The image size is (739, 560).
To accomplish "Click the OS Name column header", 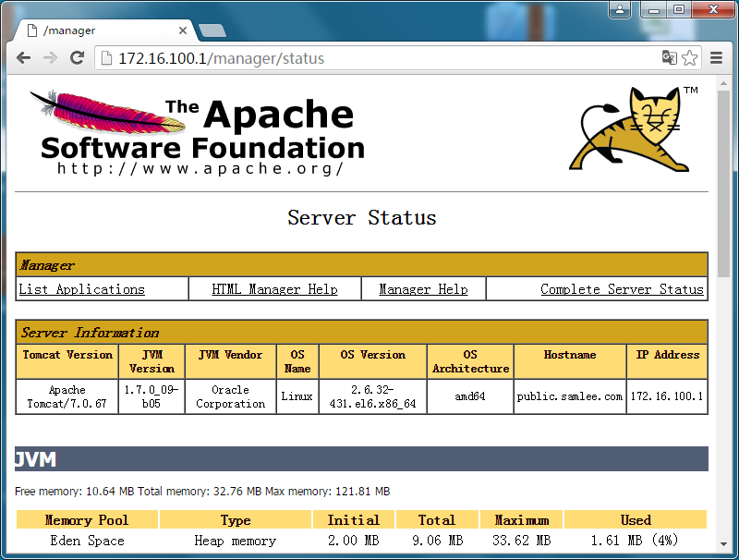I will [297, 361].
